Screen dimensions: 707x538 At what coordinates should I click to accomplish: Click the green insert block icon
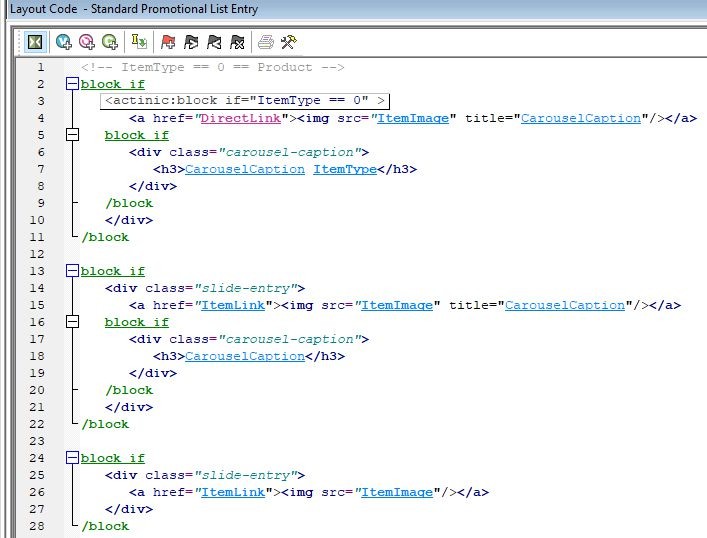pos(110,42)
